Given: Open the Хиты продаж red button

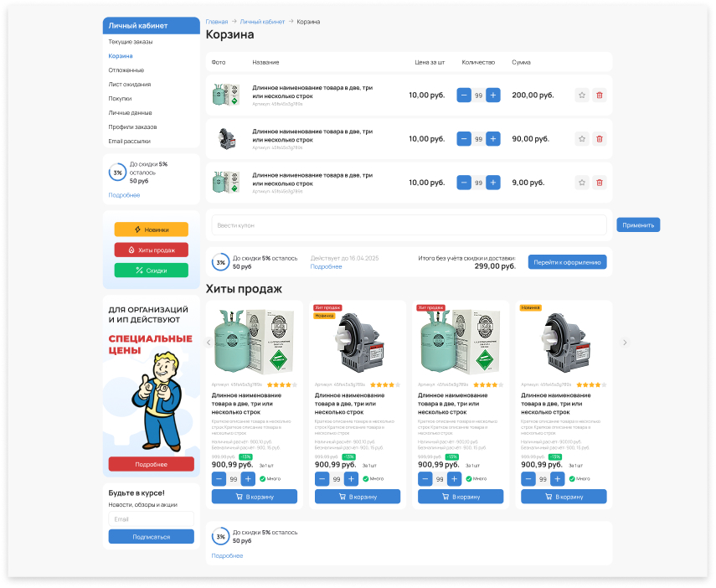Looking at the screenshot, I should [x=152, y=250].
